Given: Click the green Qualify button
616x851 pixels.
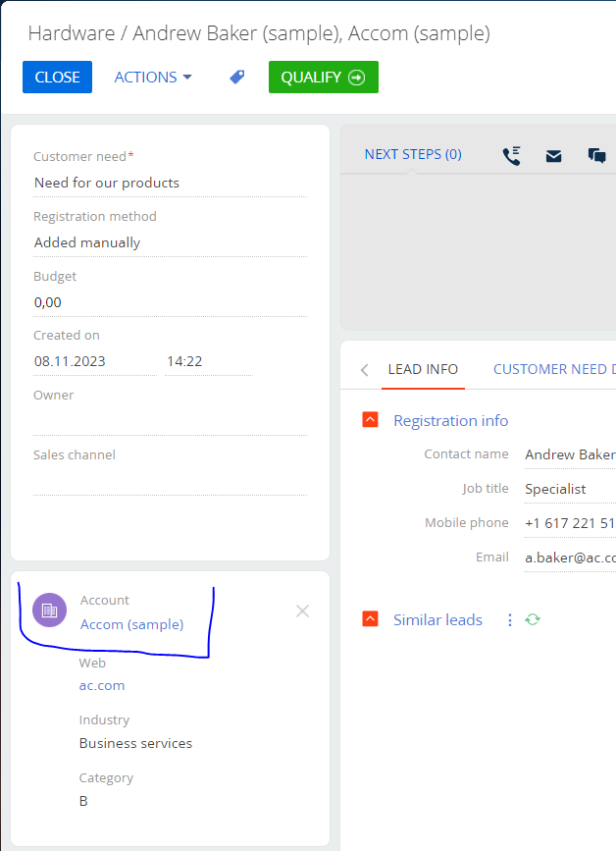Looking at the screenshot, I should click(324, 78).
